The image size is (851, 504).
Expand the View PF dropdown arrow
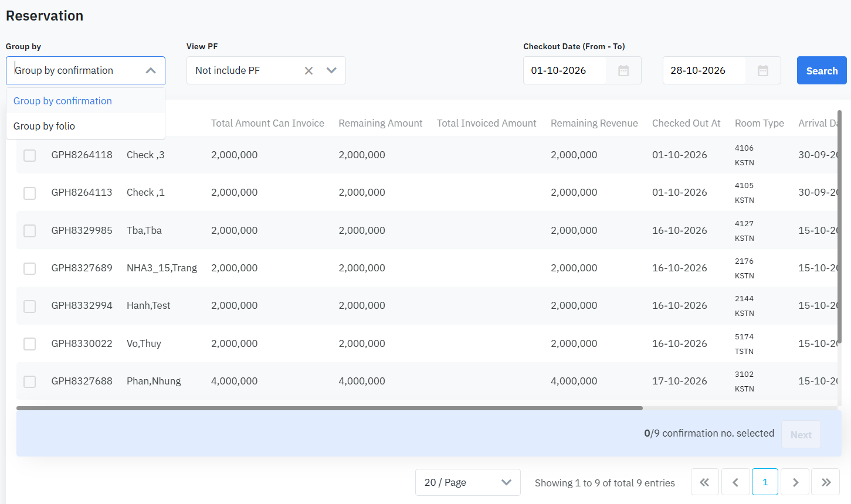[331, 70]
